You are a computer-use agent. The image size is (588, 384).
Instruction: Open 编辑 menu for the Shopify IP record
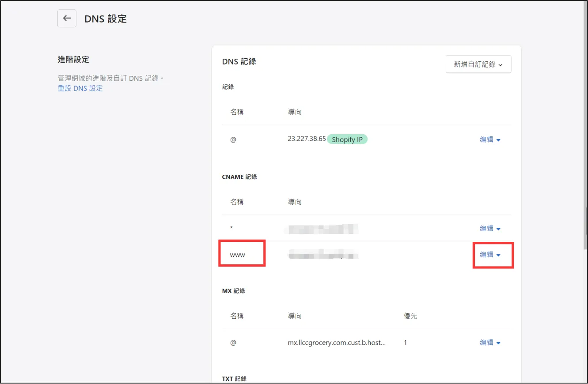tap(490, 139)
